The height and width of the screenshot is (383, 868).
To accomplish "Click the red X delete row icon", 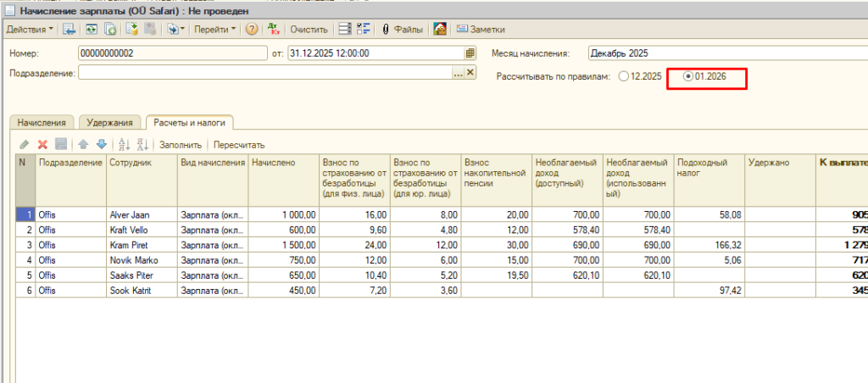I will tap(42, 145).
